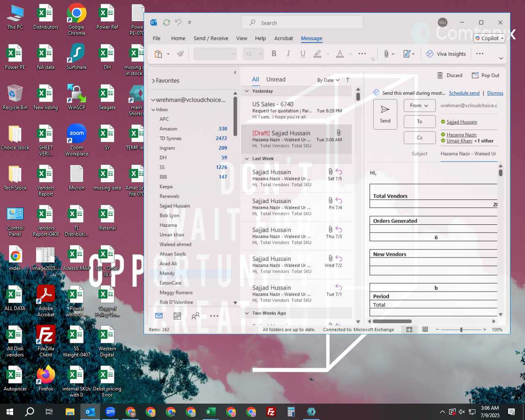This screenshot has width=525, height=420.
Task: Toggle Bold formatting
Action: [x=274, y=54]
